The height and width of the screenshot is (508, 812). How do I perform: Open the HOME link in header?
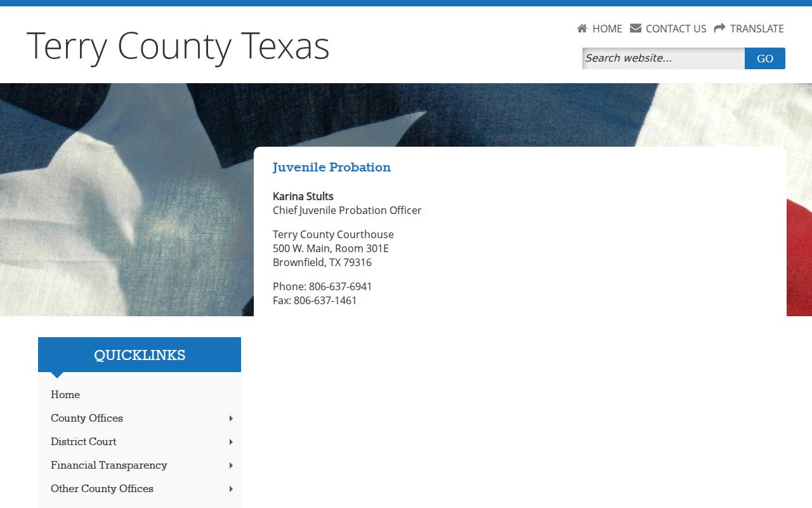point(607,29)
